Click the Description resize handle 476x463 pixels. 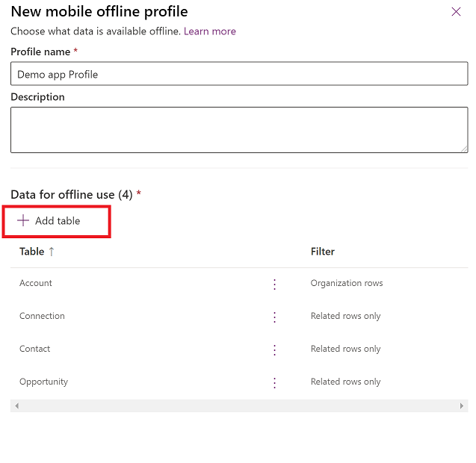[464, 149]
